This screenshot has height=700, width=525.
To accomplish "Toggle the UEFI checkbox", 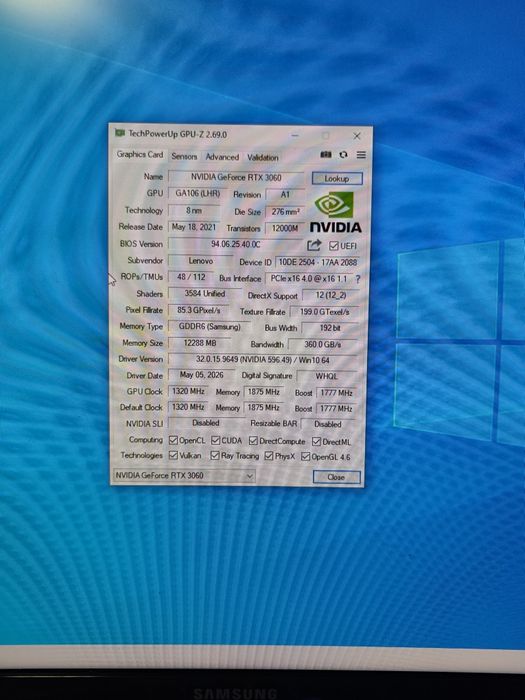I will point(333,246).
